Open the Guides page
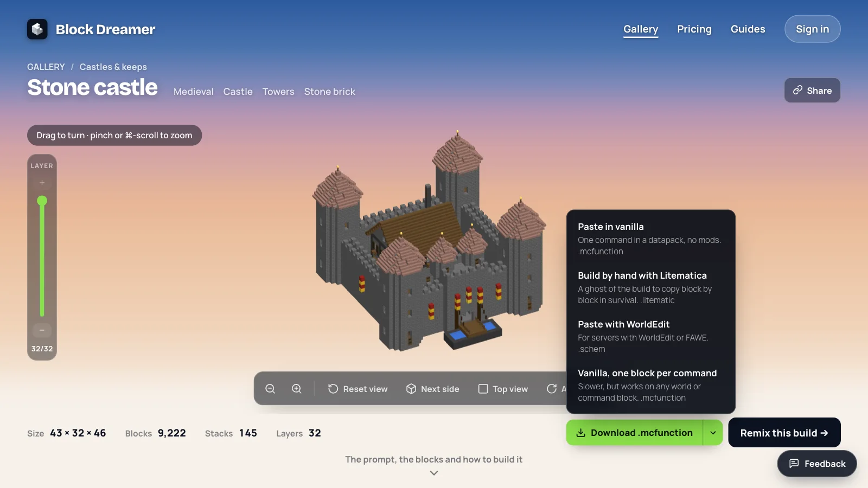This screenshot has width=868, height=488. click(748, 29)
